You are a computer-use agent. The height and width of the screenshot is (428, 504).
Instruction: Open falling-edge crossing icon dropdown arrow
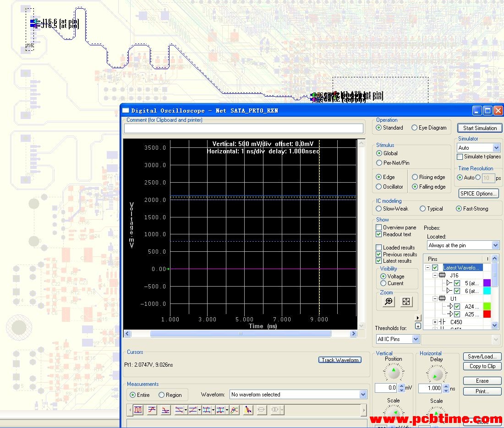click(x=186, y=410)
